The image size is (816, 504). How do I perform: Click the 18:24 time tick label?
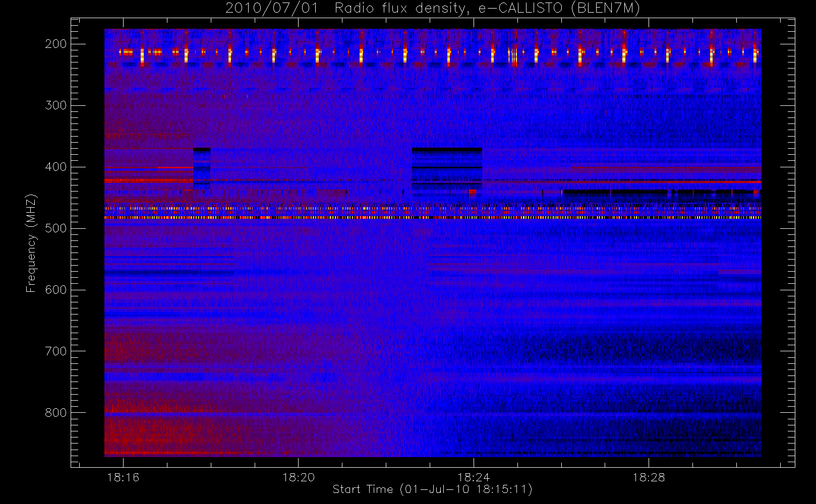(474, 477)
